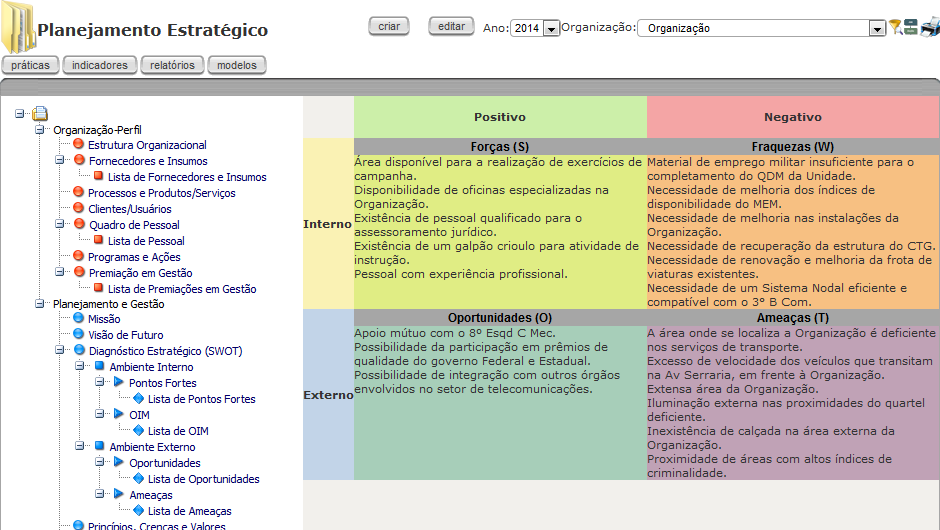This screenshot has height=530, width=940.
Task: Click red circle icon beside Fornecedores e Insumos
Action: point(80,160)
